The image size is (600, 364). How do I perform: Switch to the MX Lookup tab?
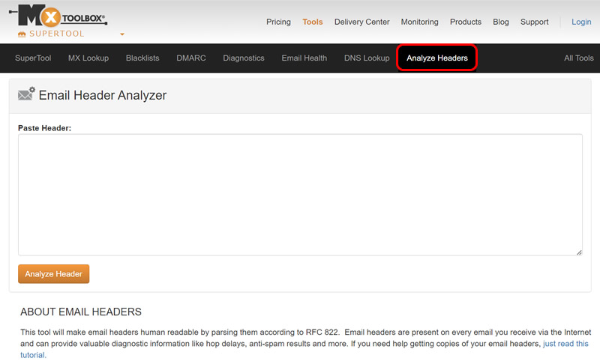point(88,58)
